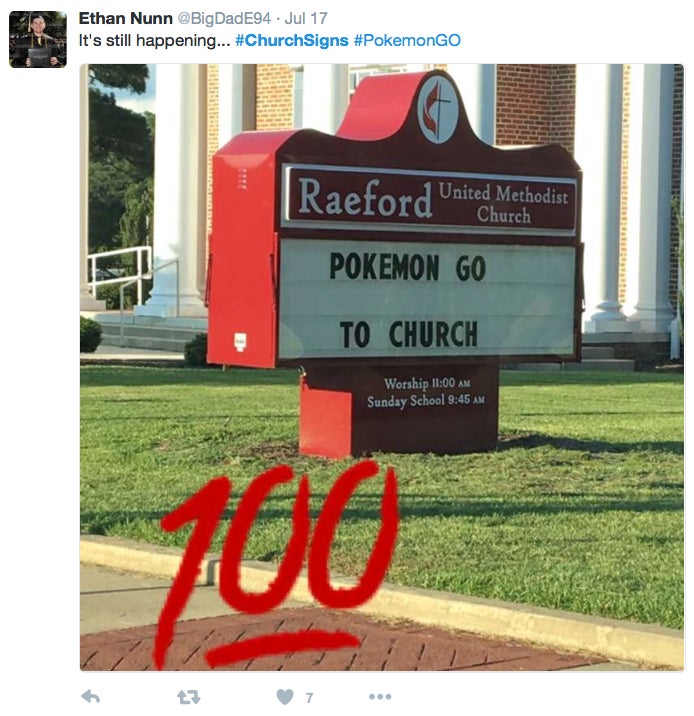The height and width of the screenshot is (716, 694).
Task: Click the like count number 7
Action: click(309, 698)
